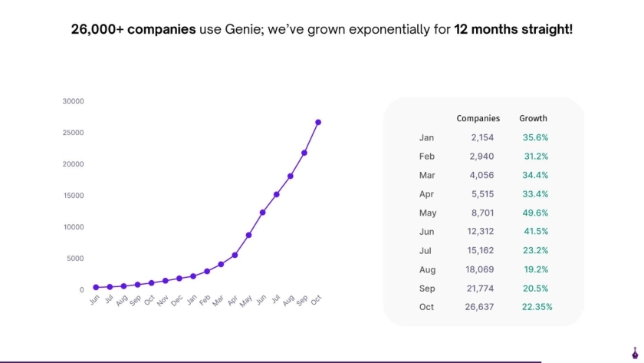Click the first Jun data point

click(96, 287)
